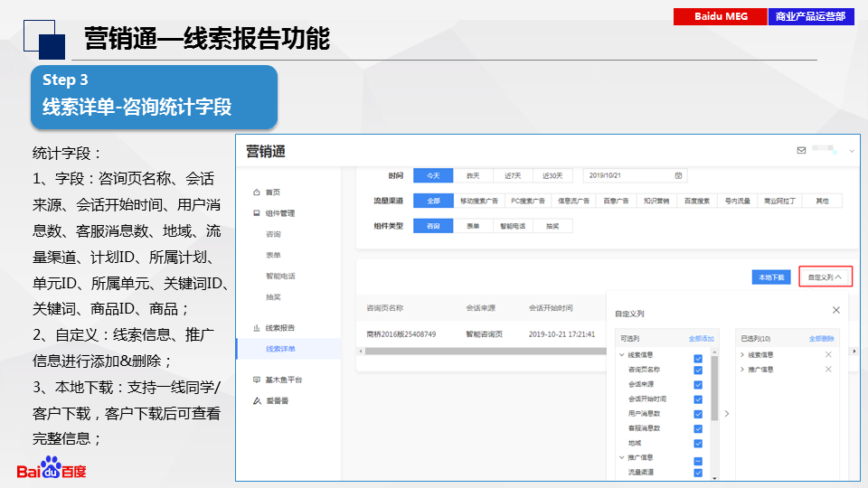Open 基木鱼平台 in the sidebar

(x=284, y=380)
